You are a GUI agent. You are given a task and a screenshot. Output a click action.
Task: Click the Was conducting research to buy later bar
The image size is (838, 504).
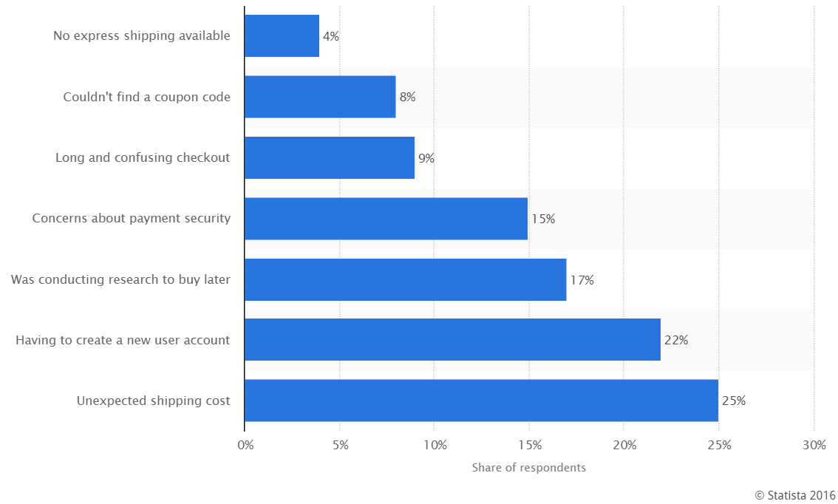click(406, 279)
